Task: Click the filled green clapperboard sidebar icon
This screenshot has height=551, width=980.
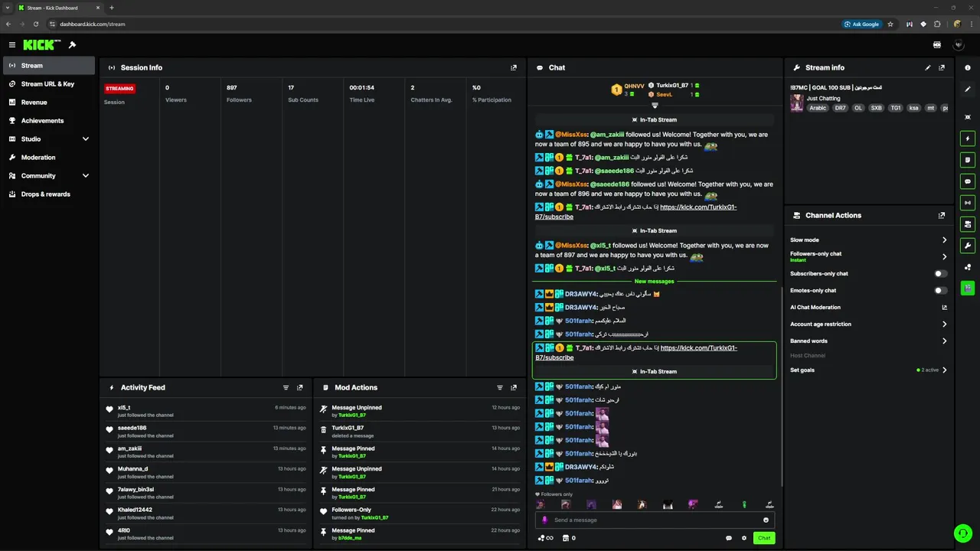Action: click(968, 288)
